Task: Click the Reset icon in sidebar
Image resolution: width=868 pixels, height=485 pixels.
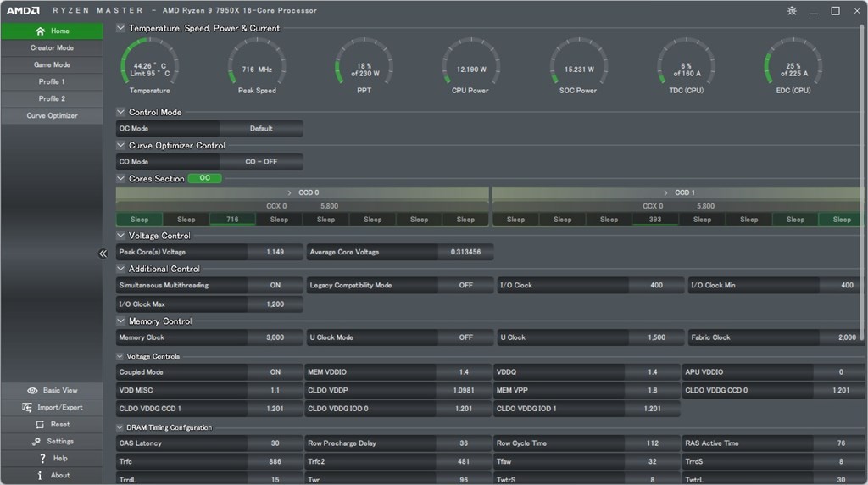Action: click(x=39, y=425)
